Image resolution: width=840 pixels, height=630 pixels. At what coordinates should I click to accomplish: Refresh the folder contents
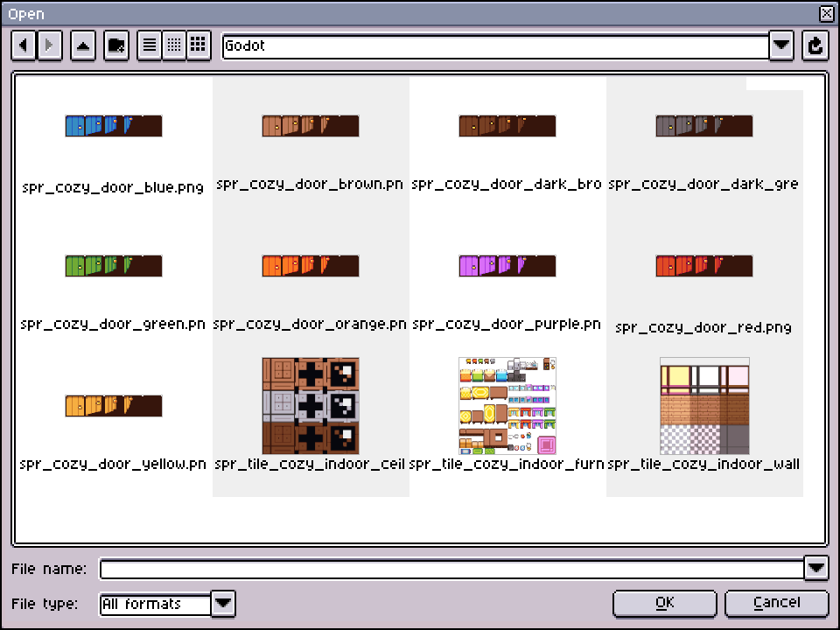pyautogui.click(x=815, y=45)
